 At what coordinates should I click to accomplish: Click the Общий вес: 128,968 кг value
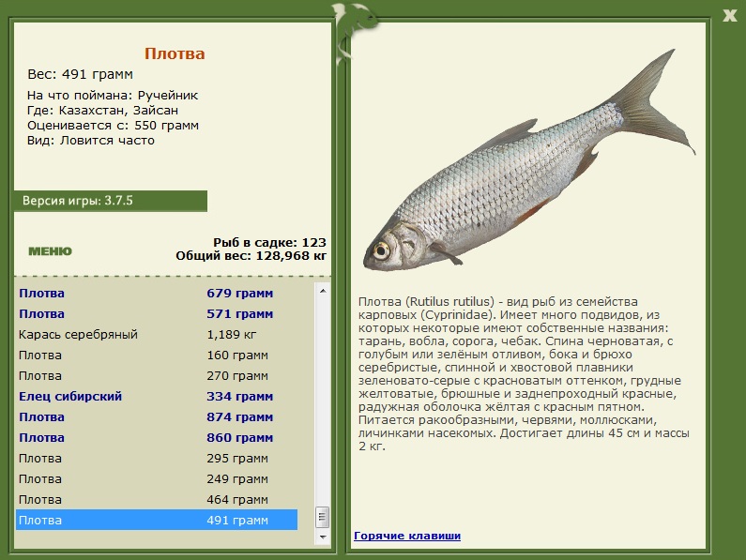point(251,256)
